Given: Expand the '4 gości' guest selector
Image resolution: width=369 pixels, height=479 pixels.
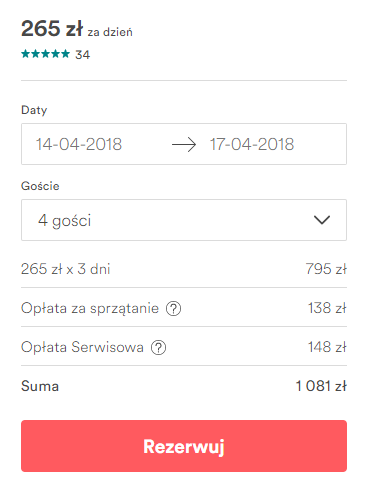Looking at the screenshot, I should 184,220.
